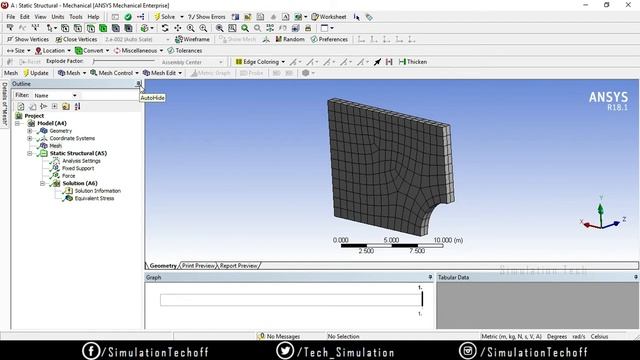Open the Filter Name combo box
The image size is (640, 360).
(x=56, y=96)
